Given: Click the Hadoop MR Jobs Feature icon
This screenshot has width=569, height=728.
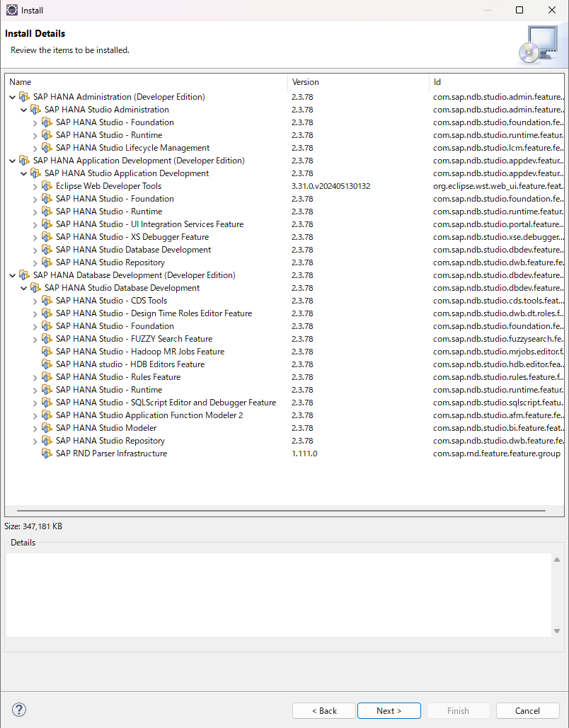Looking at the screenshot, I should (x=47, y=352).
